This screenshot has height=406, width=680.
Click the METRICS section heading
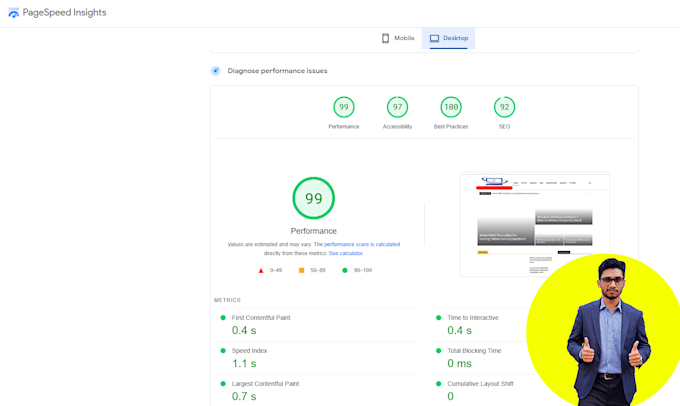(x=227, y=300)
